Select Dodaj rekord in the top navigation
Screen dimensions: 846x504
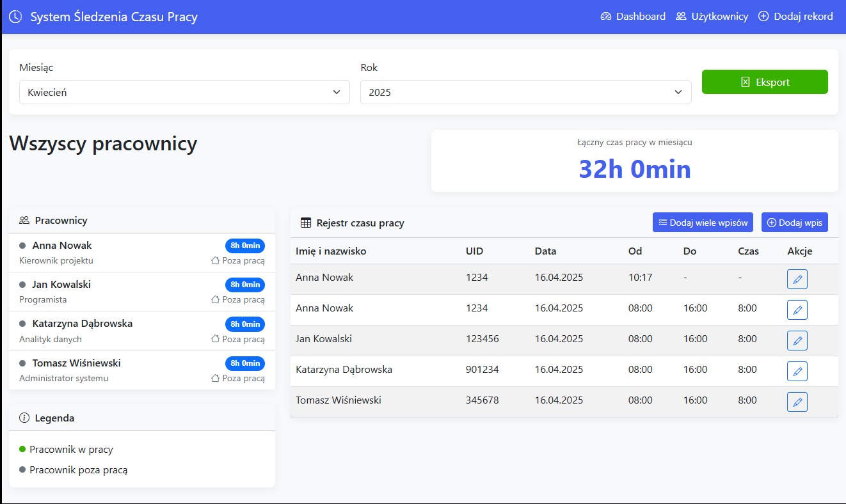click(x=795, y=17)
